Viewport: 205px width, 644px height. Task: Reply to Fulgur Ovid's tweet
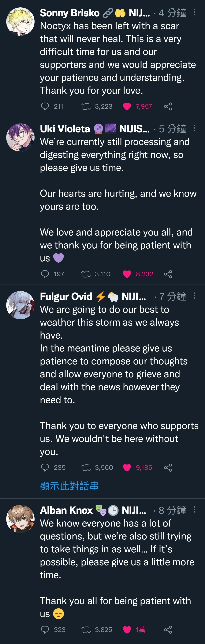click(45, 467)
